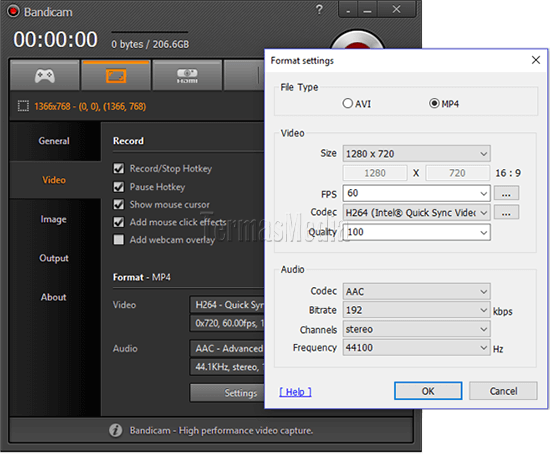
Task: Open the audio Frequency dropdown
Action: 416,348
